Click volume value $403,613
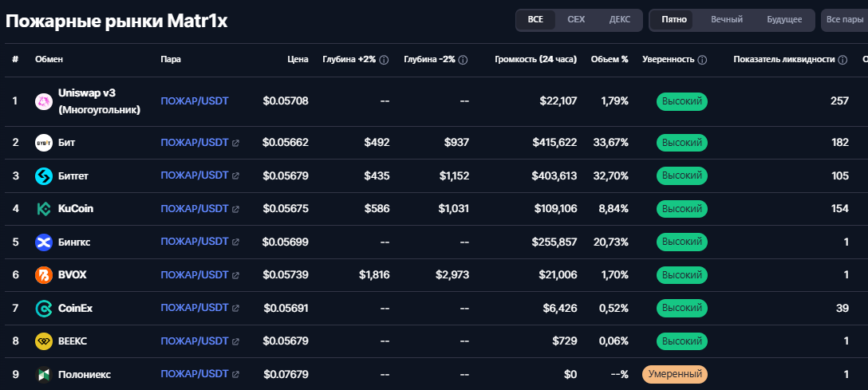The height and width of the screenshot is (390, 868). click(x=554, y=176)
